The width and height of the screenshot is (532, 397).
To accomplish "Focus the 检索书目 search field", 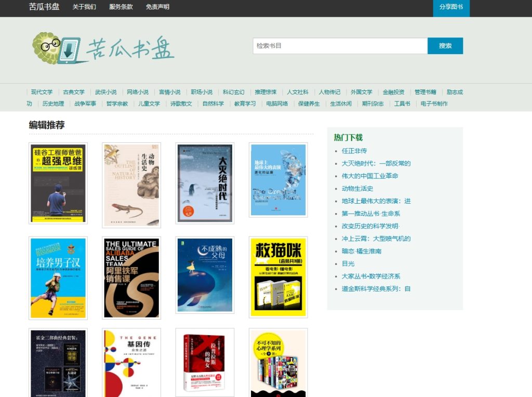I will 340,46.
